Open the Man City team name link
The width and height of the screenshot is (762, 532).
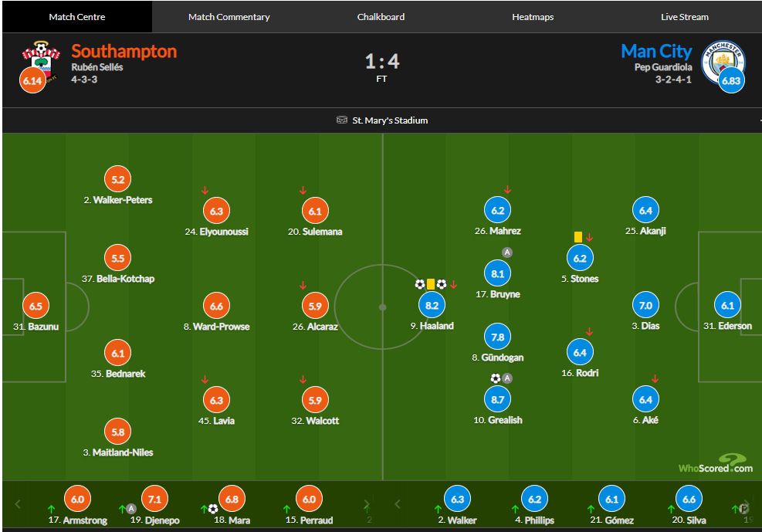pyautogui.click(x=656, y=52)
